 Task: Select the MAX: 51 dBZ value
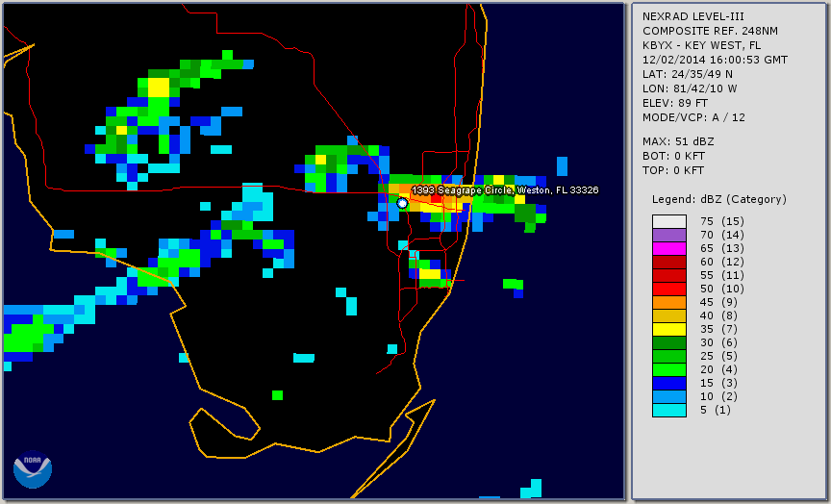678,141
